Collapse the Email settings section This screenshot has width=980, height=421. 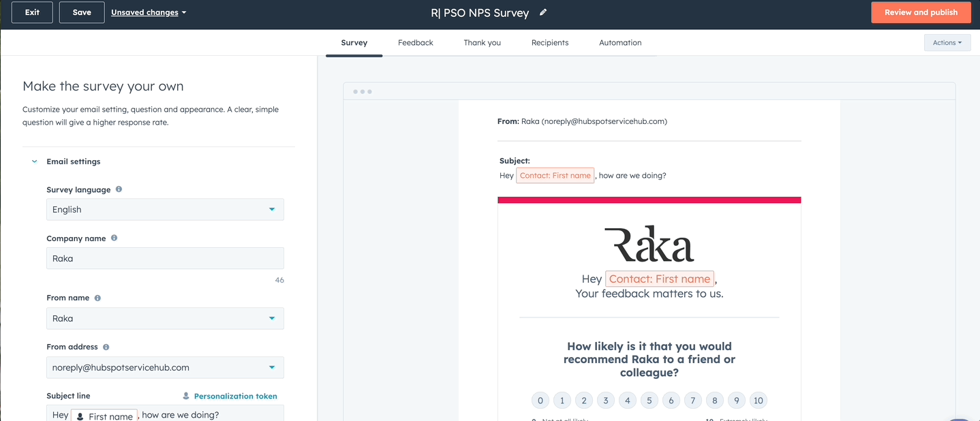click(x=35, y=161)
